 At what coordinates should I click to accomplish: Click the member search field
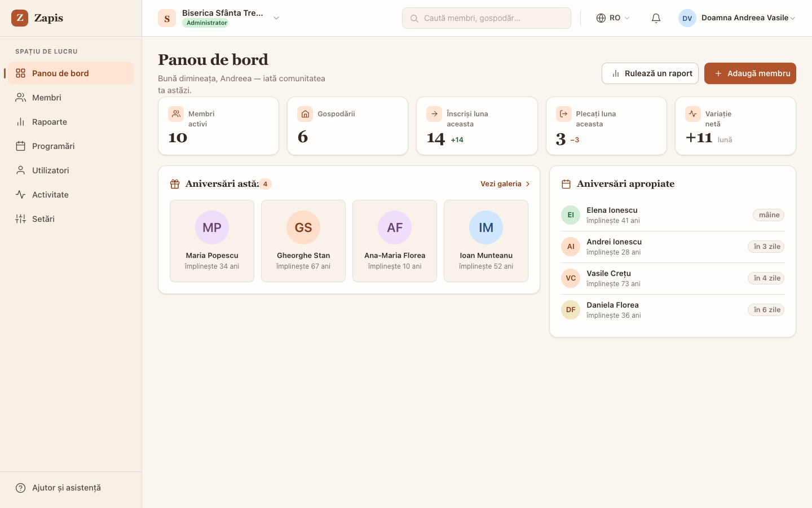pyautogui.click(x=487, y=18)
